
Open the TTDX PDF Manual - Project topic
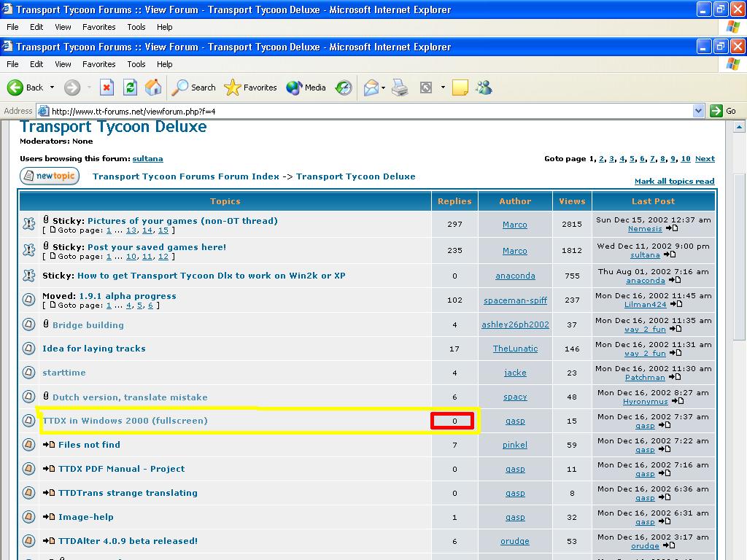click(122, 469)
